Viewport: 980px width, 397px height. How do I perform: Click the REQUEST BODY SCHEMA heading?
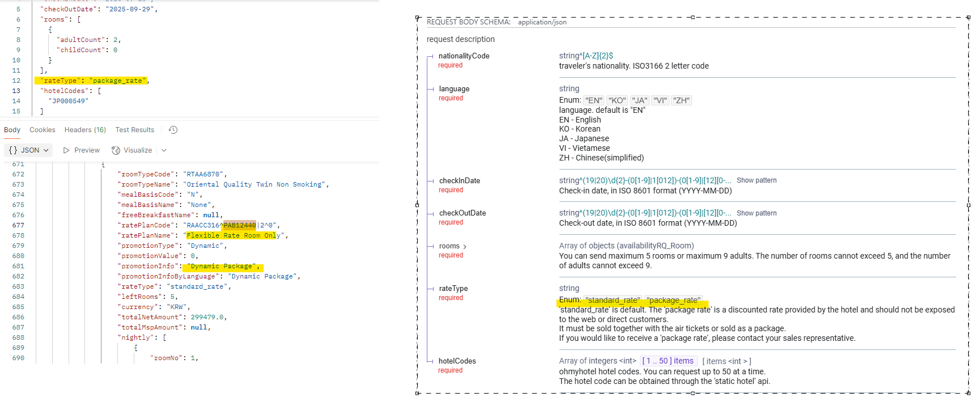(469, 22)
